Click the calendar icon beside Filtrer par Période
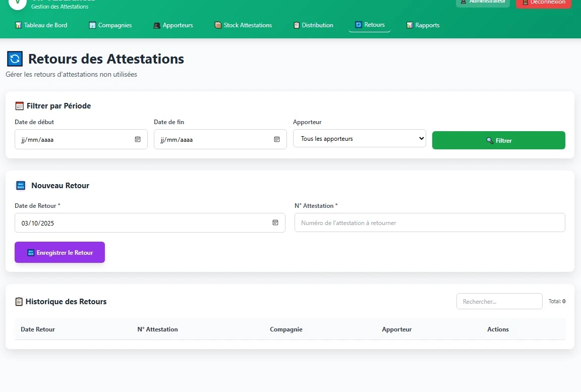Viewport: 581px width, 392px height. coord(20,106)
